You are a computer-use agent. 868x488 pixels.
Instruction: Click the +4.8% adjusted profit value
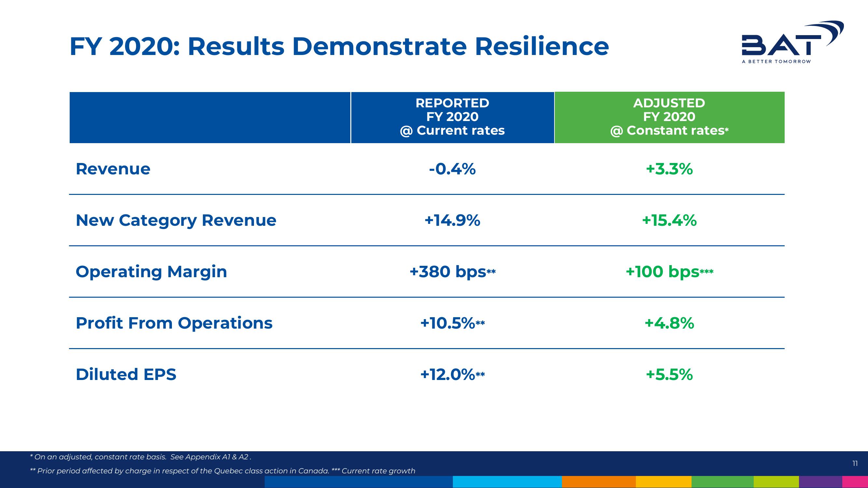pyautogui.click(x=669, y=323)
